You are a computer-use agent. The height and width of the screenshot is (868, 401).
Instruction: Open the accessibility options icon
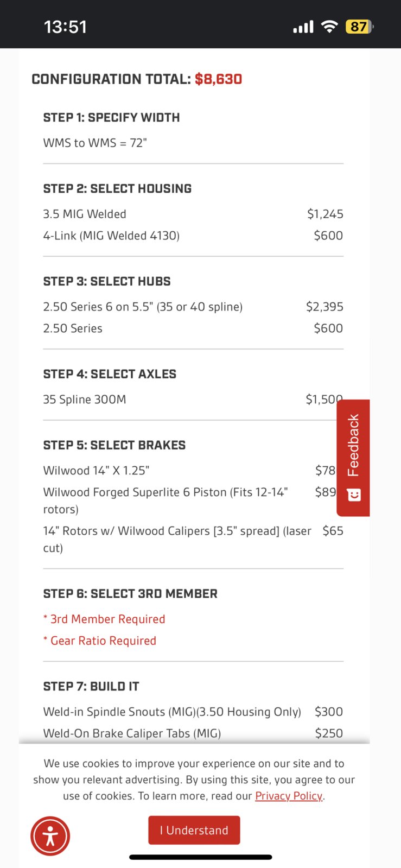(50, 836)
